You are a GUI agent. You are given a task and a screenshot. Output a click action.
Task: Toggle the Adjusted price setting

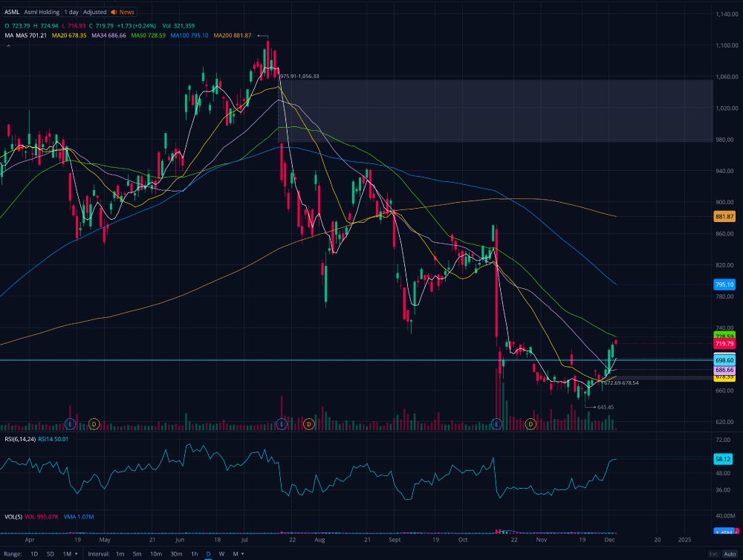95,12
